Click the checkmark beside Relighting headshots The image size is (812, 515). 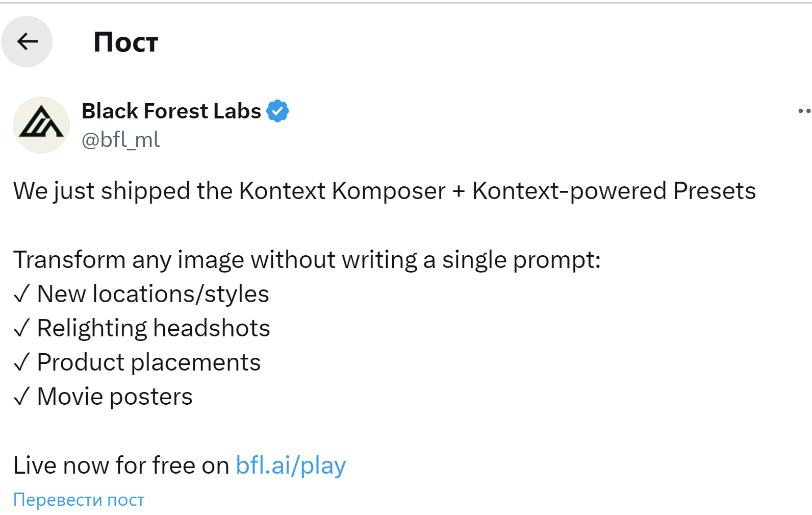22,329
